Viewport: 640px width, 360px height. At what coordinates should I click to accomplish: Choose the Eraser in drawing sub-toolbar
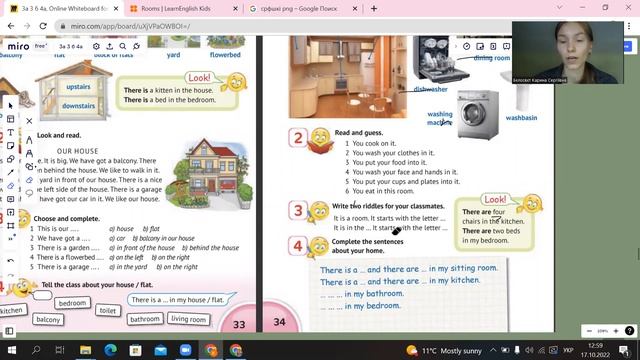pyautogui.click(x=29, y=180)
